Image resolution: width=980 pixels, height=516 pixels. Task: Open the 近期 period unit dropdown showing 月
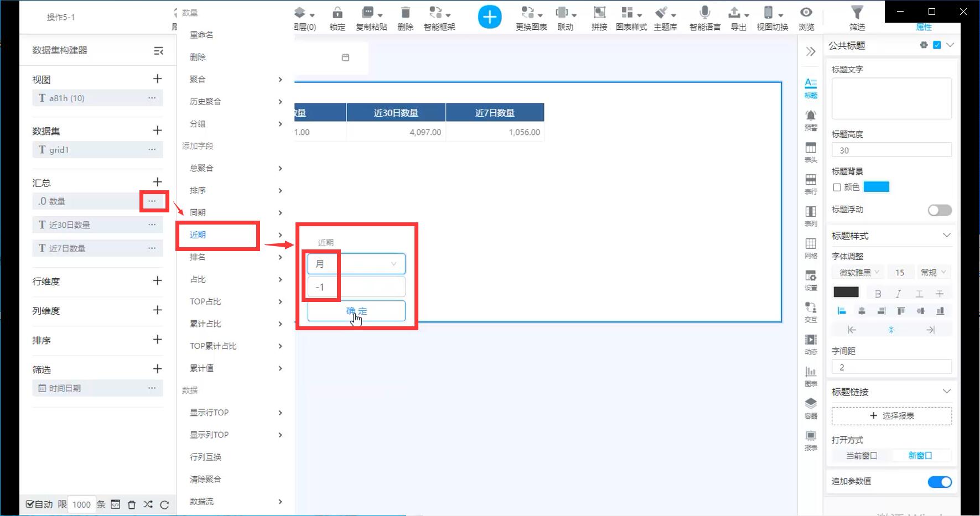tap(356, 264)
